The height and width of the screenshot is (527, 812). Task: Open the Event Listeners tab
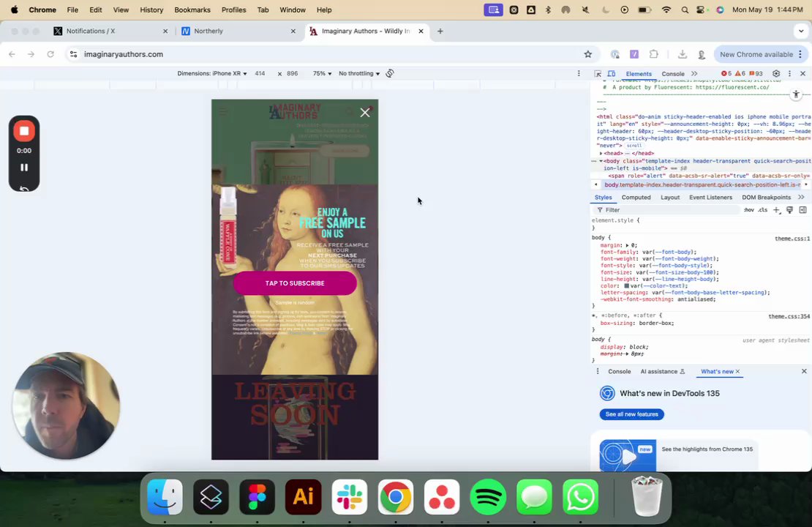coord(710,198)
